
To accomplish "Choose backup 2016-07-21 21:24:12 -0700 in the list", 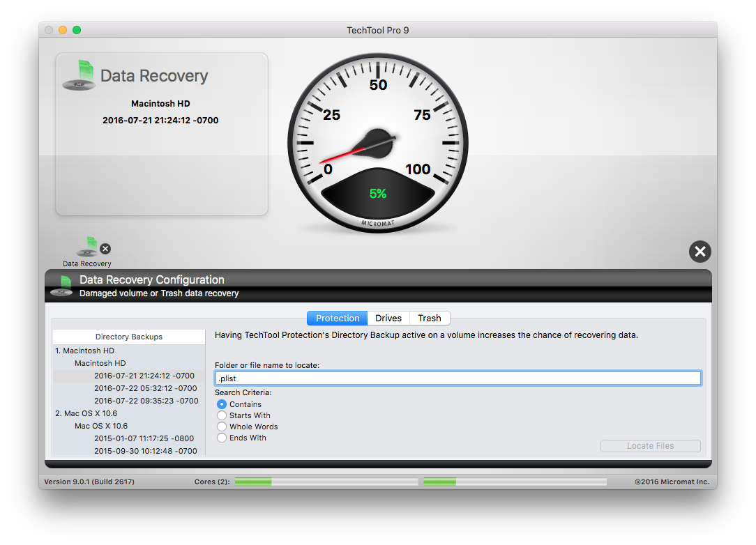I will [129, 376].
